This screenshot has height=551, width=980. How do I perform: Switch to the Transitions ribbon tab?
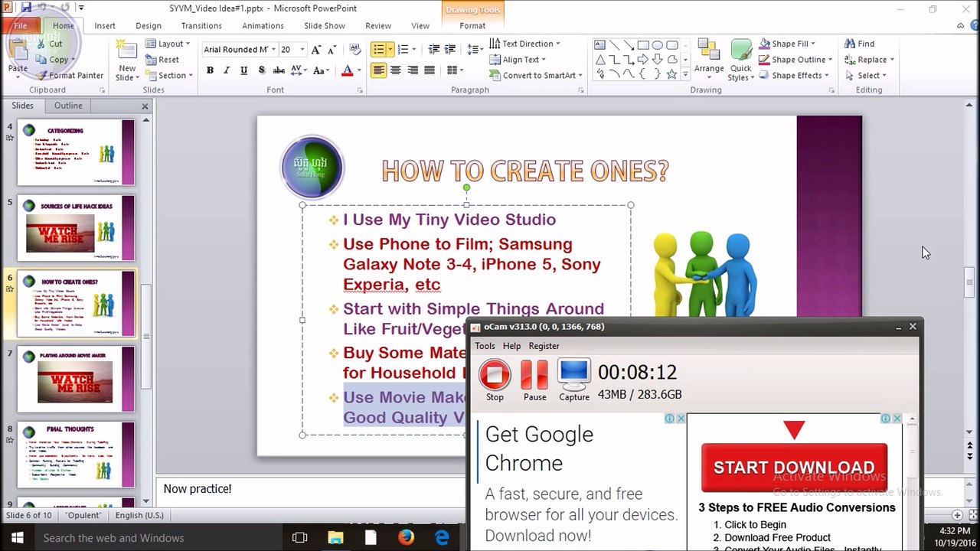click(201, 25)
